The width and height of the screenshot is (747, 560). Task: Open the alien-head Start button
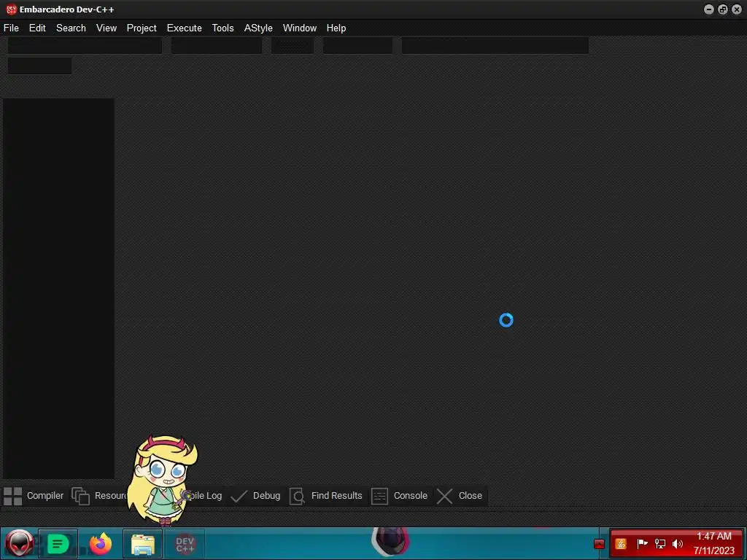pyautogui.click(x=19, y=543)
